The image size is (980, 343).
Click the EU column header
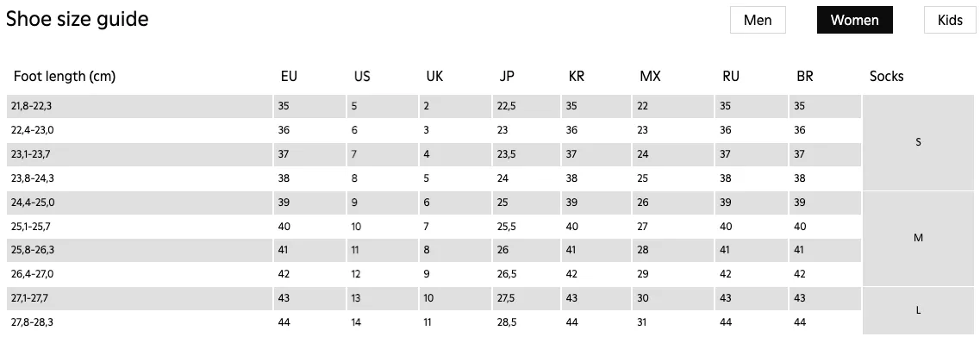point(289,76)
